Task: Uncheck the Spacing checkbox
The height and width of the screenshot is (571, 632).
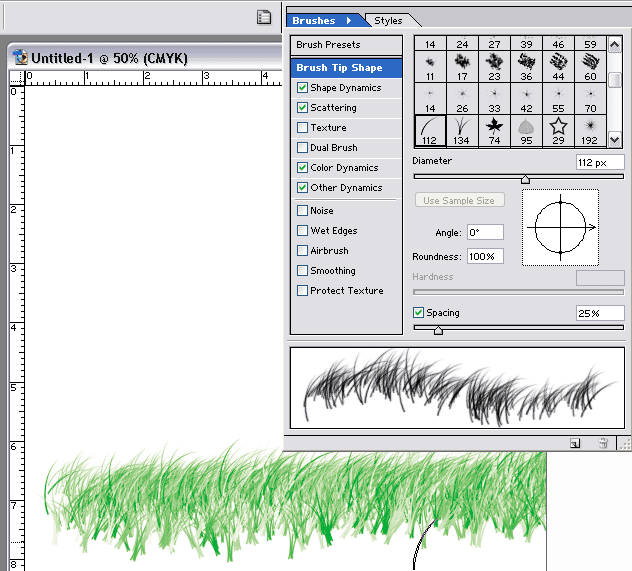Action: (418, 312)
